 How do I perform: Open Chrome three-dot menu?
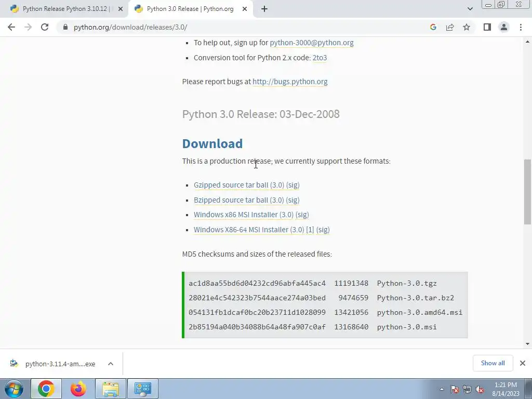[521, 27]
